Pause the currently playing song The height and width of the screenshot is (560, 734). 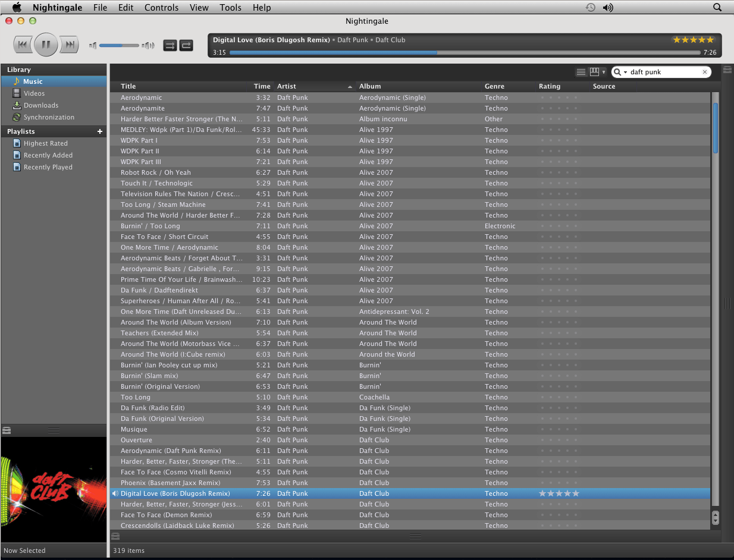[x=46, y=45]
